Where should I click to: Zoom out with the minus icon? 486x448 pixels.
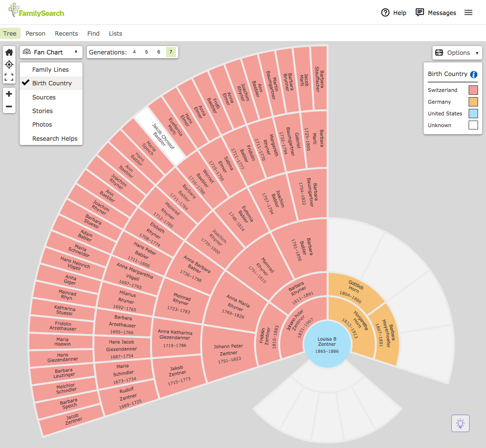9,106
